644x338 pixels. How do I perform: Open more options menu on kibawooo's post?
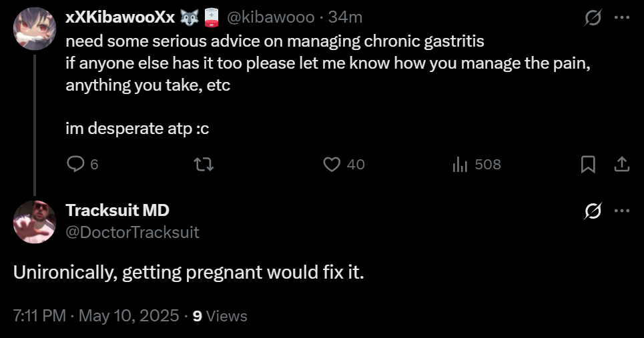coord(621,19)
